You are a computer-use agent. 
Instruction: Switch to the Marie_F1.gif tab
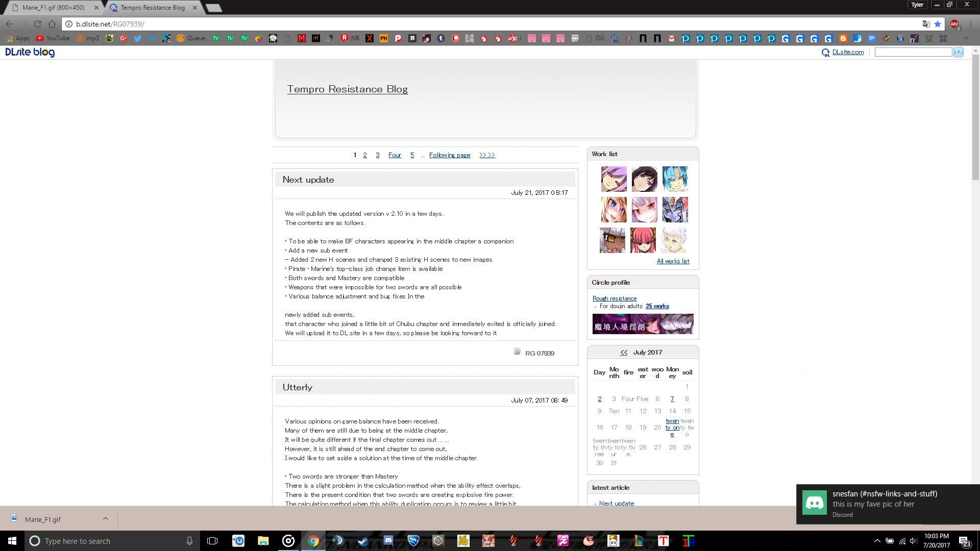54,8
